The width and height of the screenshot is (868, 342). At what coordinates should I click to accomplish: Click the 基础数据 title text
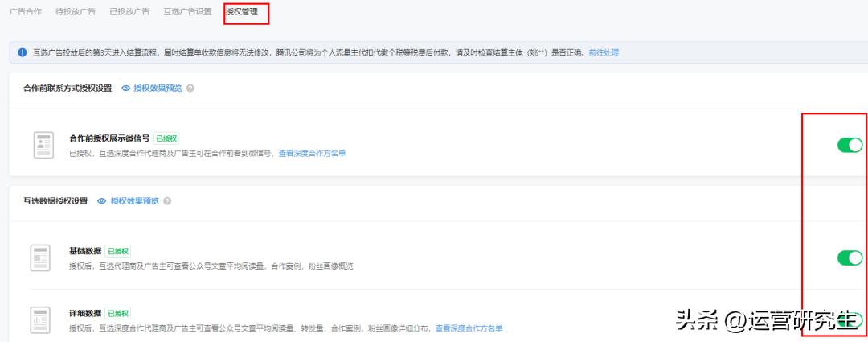pyautogui.click(x=85, y=251)
